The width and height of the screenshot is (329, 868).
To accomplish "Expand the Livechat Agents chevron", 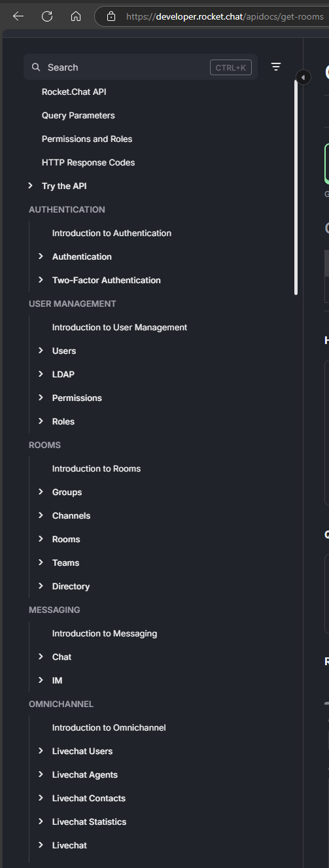I will click(41, 774).
